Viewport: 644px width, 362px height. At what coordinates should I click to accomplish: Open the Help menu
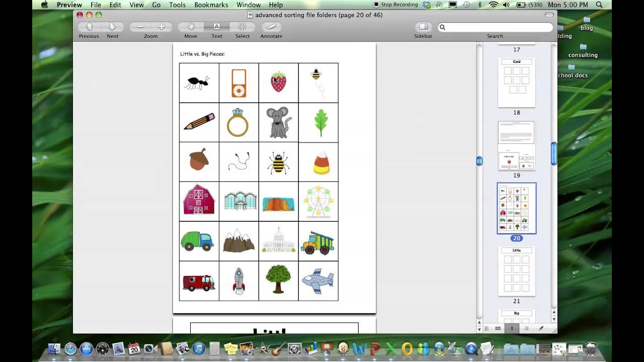pyautogui.click(x=276, y=5)
